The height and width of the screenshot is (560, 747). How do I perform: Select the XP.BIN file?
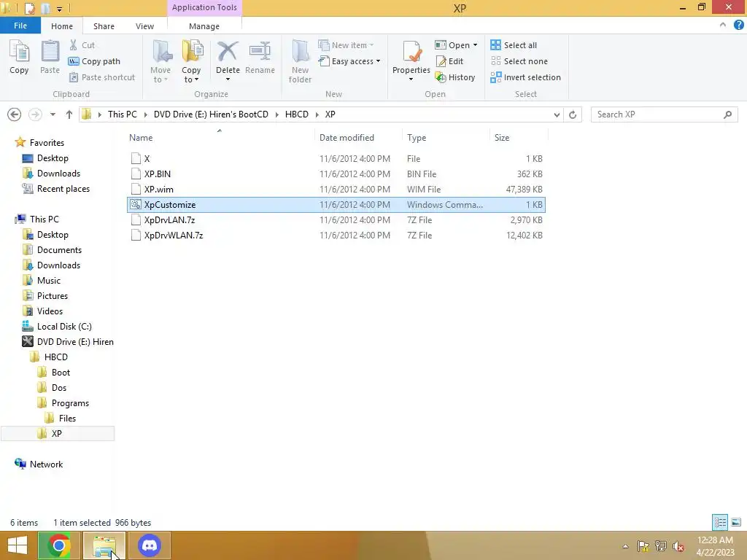coord(336,174)
